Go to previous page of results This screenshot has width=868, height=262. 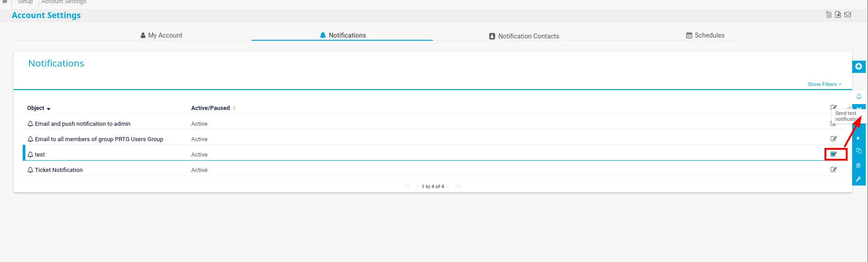(417, 186)
